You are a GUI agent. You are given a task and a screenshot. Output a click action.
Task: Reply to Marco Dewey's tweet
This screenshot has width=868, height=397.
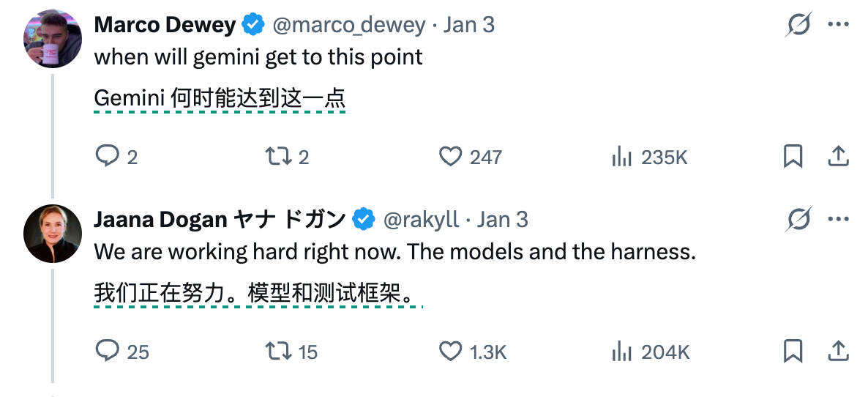click(x=108, y=156)
